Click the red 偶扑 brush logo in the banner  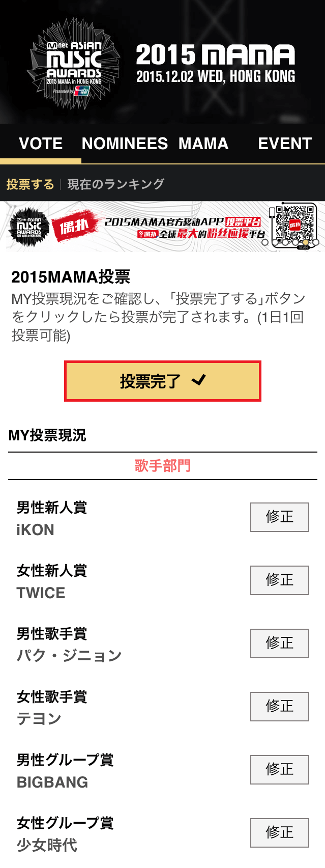click(x=75, y=227)
